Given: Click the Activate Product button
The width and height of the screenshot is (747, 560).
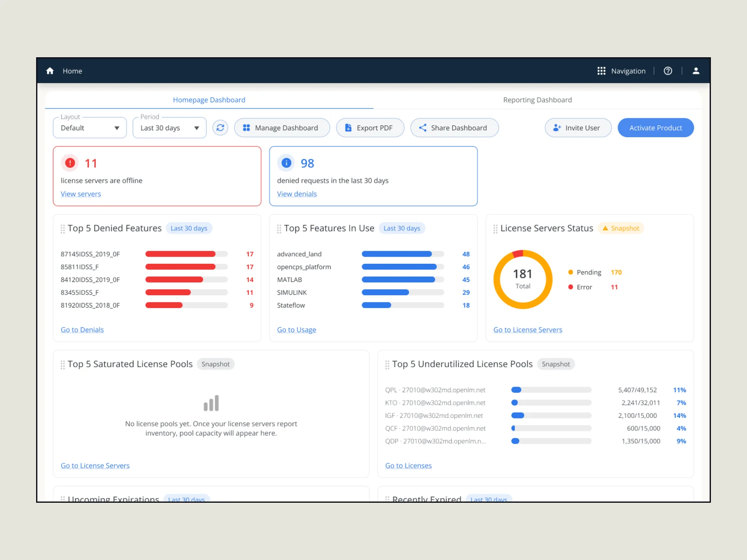Looking at the screenshot, I should pyautogui.click(x=656, y=128).
